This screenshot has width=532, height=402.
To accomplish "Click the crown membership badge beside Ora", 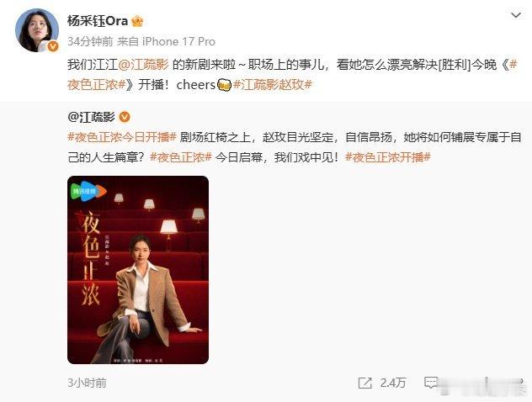I will [137, 21].
